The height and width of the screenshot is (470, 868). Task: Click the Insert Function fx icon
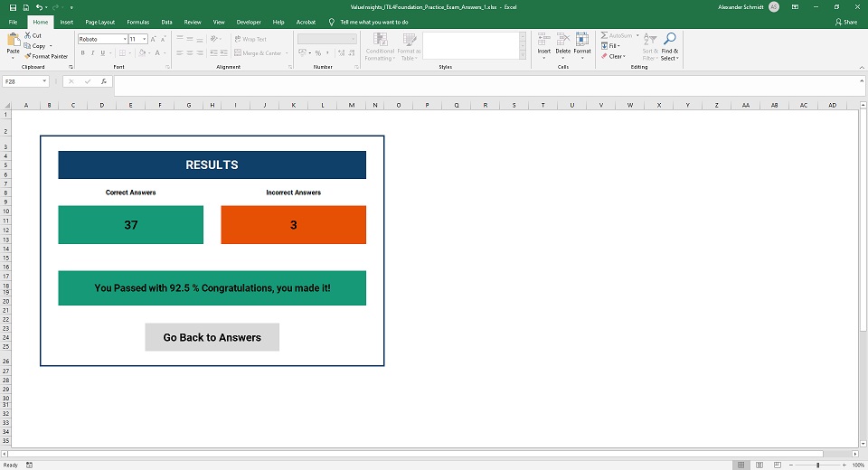pos(103,81)
